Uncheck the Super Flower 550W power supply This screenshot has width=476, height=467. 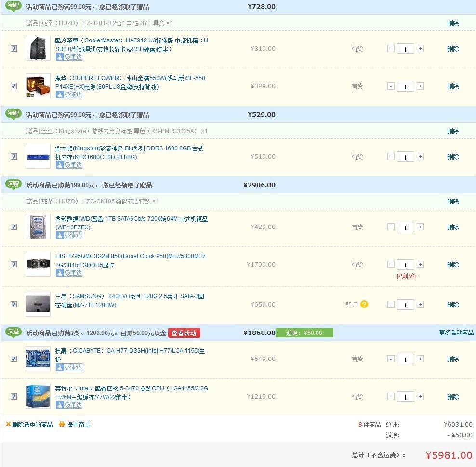tap(13, 86)
